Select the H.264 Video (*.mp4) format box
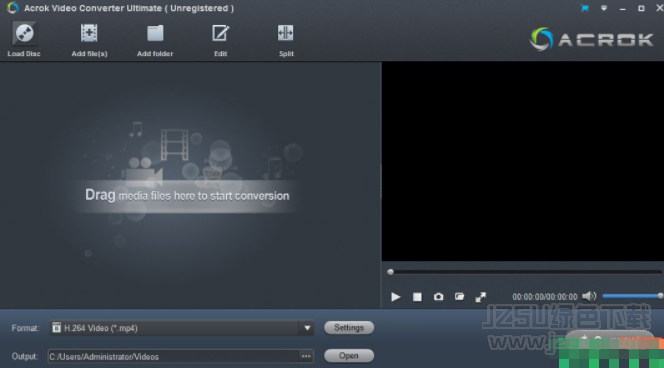This screenshot has height=368, width=664. 181,328
